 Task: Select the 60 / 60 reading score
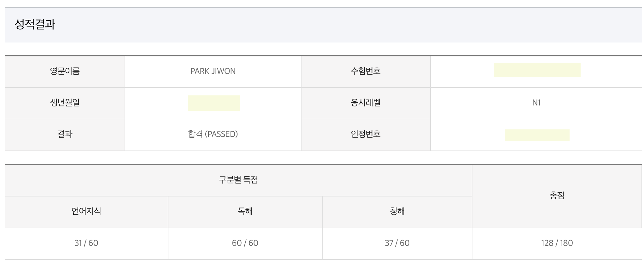point(245,243)
